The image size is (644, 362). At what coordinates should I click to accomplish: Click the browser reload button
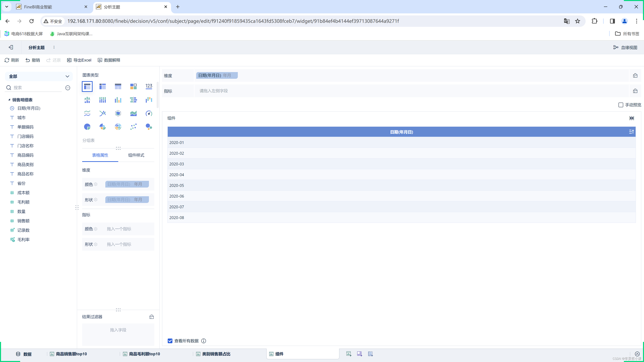point(32,21)
